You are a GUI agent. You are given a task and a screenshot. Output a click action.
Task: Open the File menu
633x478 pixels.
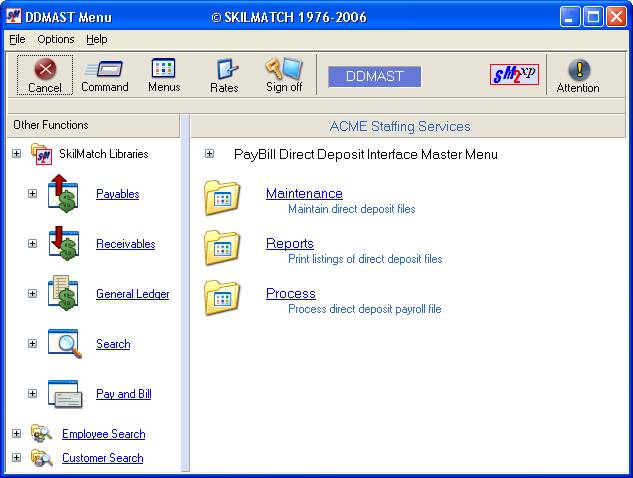pos(17,39)
